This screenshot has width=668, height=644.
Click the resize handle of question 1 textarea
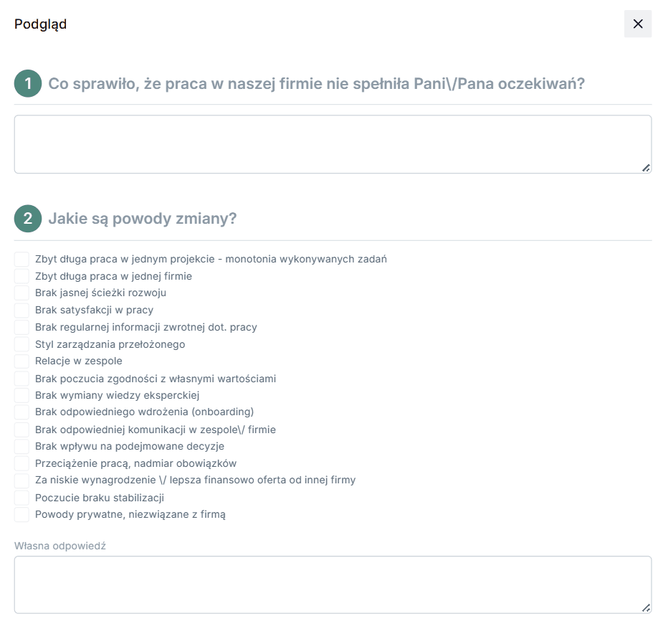click(646, 168)
